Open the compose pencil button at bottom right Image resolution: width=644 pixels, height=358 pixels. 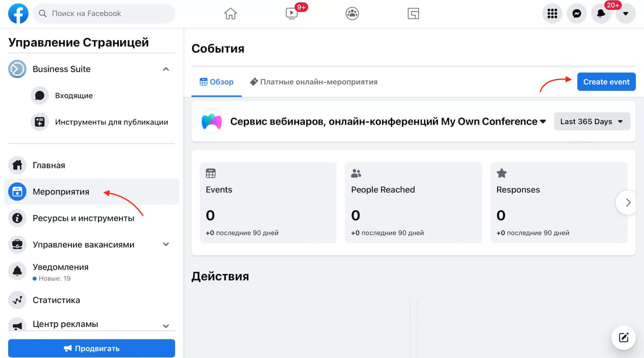click(x=623, y=337)
